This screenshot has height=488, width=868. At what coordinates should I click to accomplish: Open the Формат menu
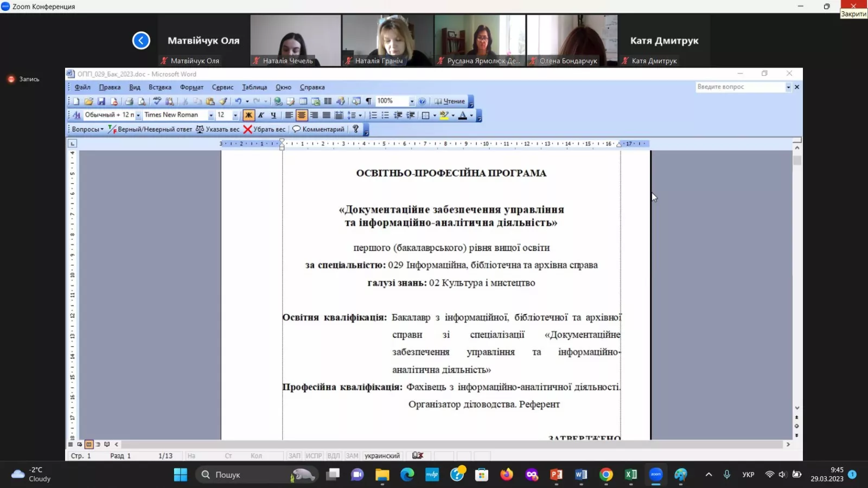(x=192, y=87)
